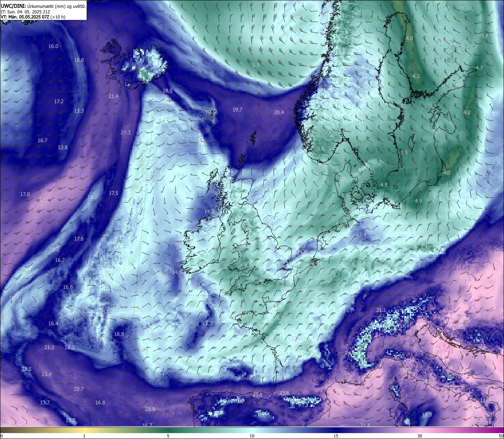Click the 17.5 value label

pos(113,193)
